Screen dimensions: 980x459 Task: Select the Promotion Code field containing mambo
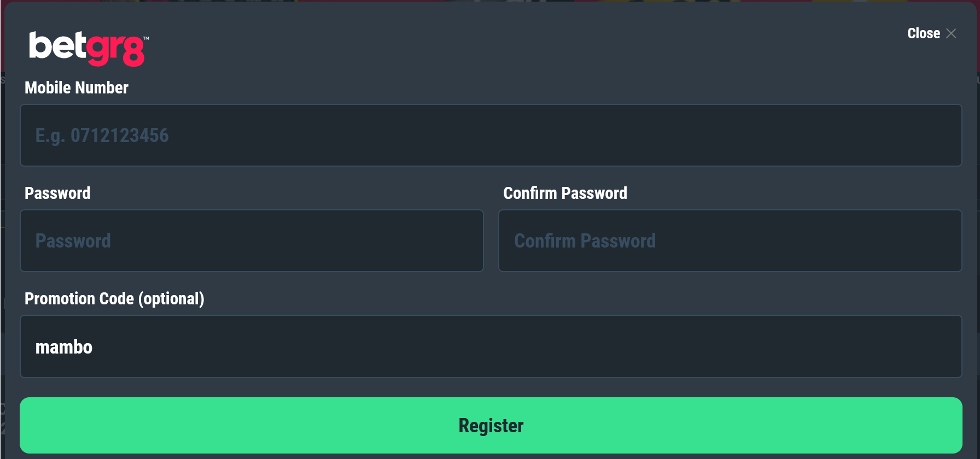[490, 346]
